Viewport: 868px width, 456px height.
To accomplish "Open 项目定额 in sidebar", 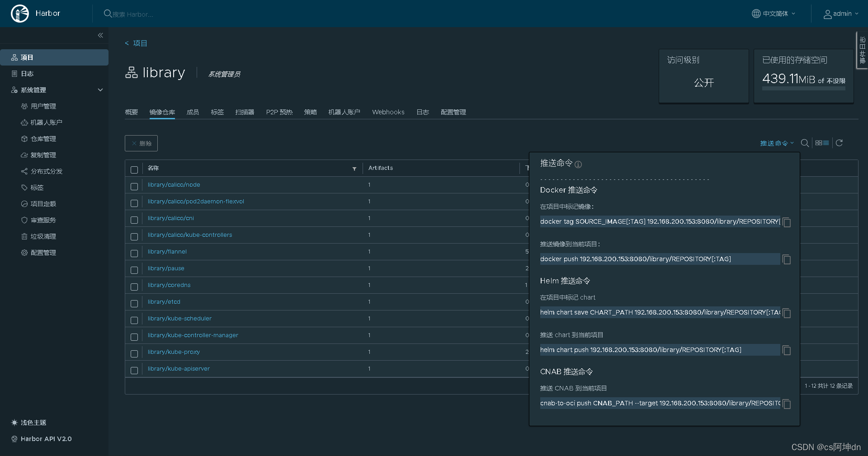I will coord(43,204).
